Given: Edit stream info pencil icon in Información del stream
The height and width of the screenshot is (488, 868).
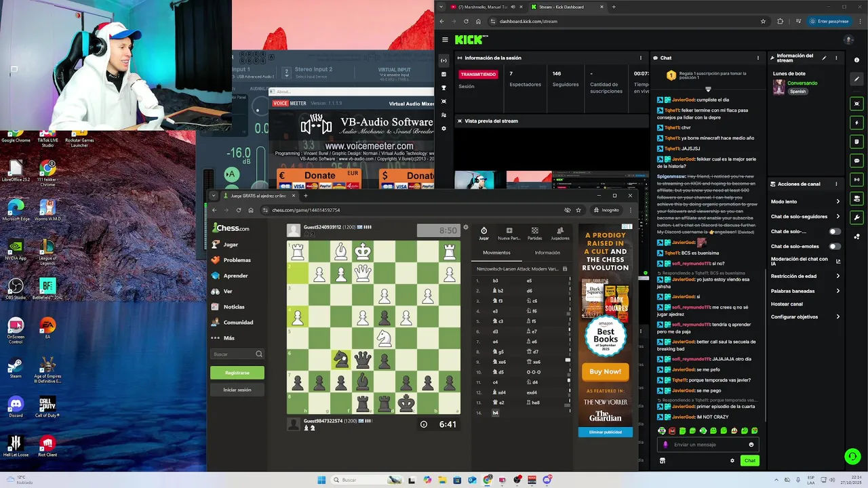Looking at the screenshot, I should pos(824,58).
